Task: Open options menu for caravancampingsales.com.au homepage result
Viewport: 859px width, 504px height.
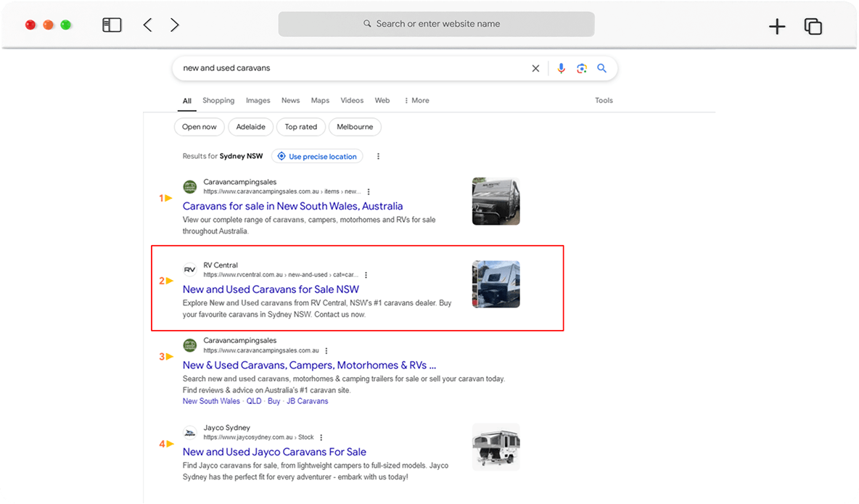Action: pyautogui.click(x=326, y=350)
